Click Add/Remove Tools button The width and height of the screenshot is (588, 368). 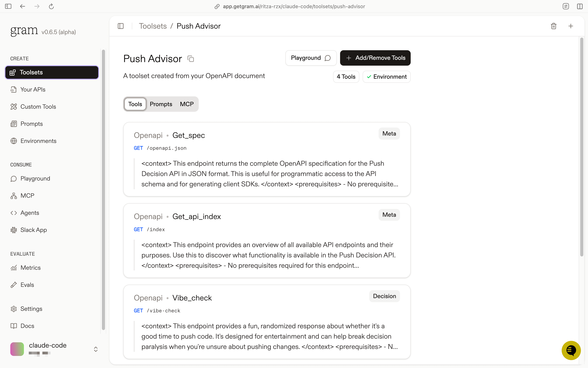[375, 58]
